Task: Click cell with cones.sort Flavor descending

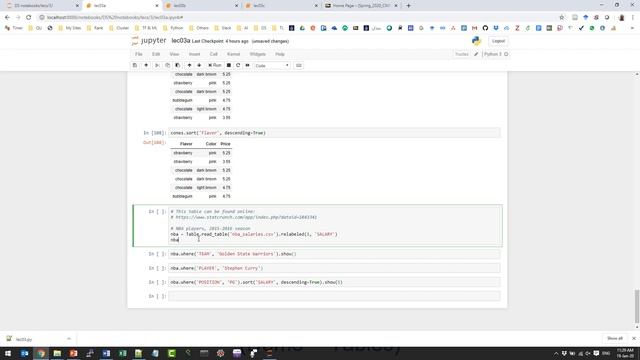Action: (x=334, y=133)
